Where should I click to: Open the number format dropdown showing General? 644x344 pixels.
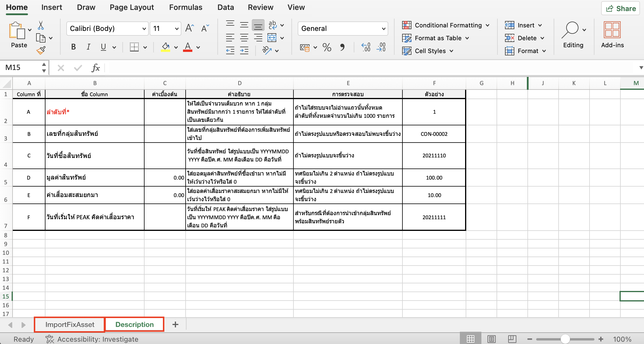(343, 28)
